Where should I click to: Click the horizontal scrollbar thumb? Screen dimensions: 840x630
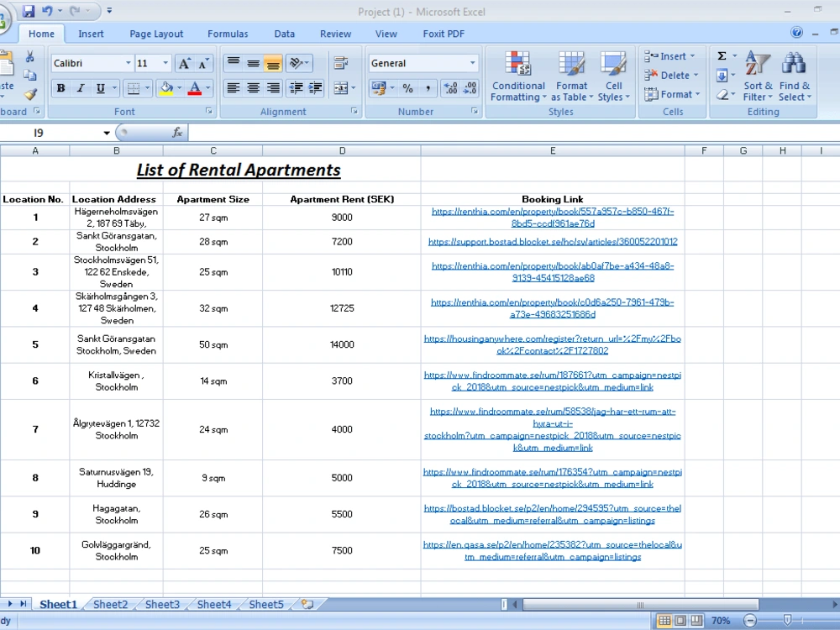pyautogui.click(x=640, y=605)
